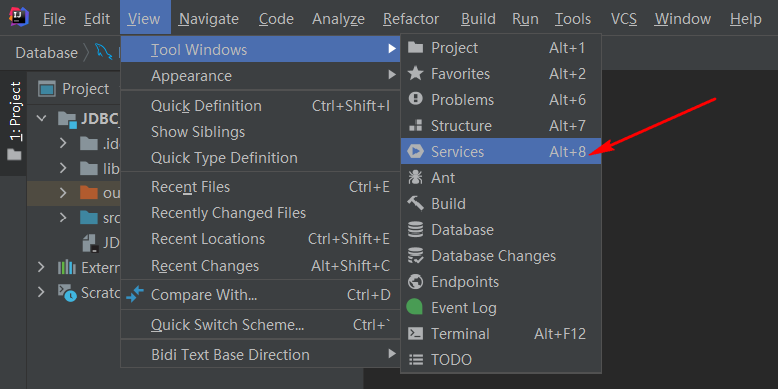Click the Database Changes icon
The image size is (778, 389).
[415, 256]
